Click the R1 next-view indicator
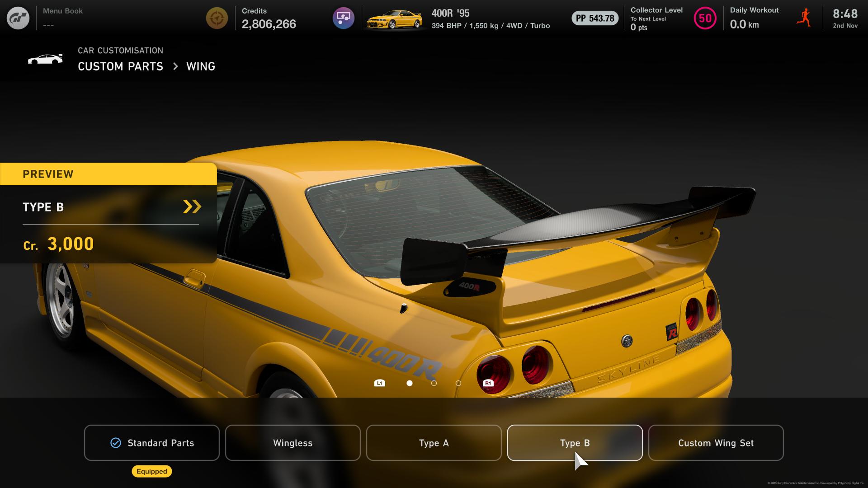The height and width of the screenshot is (488, 868). click(x=488, y=383)
